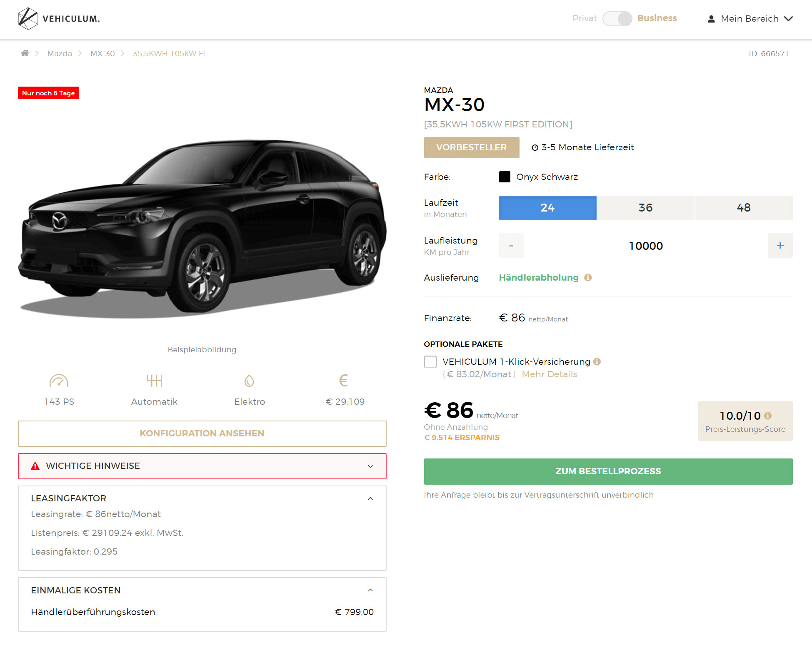This screenshot has height=645, width=812.
Task: Click the gearshift icon above Automatik
Action: pyautogui.click(x=154, y=381)
